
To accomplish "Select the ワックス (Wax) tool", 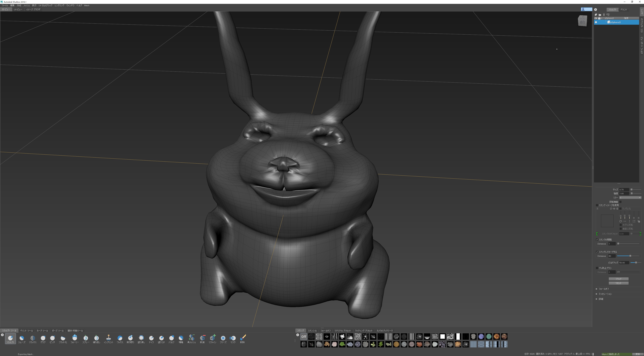I will point(120,338).
